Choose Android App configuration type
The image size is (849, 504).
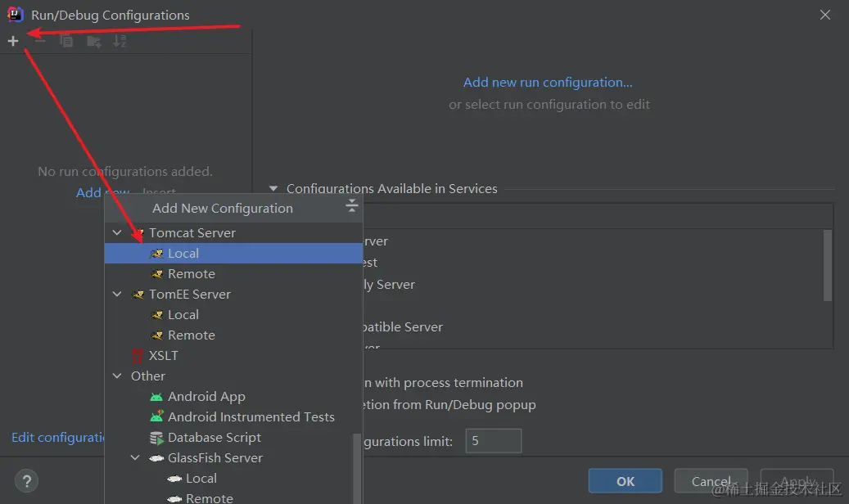click(x=206, y=397)
